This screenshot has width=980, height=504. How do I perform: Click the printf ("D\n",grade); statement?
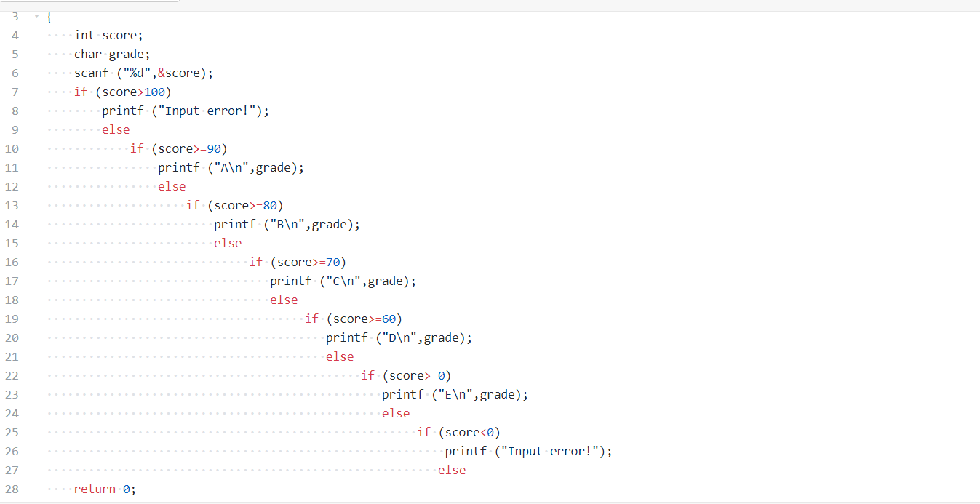pyautogui.click(x=399, y=337)
